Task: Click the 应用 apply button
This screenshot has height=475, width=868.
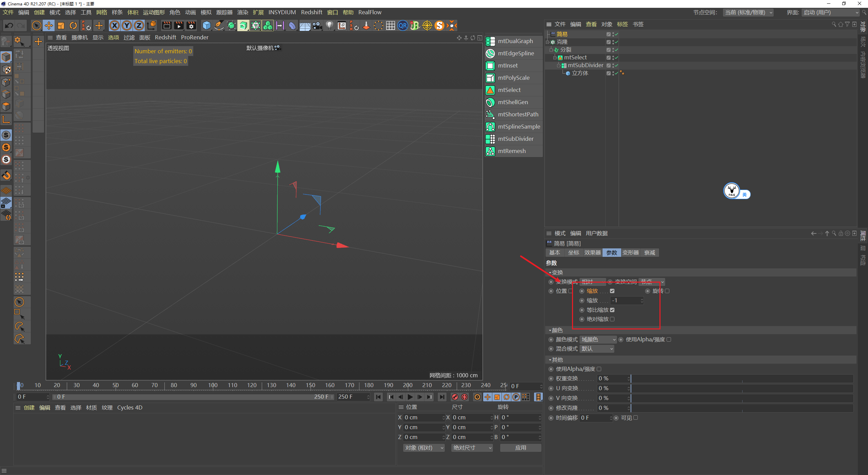Action: tap(520, 448)
